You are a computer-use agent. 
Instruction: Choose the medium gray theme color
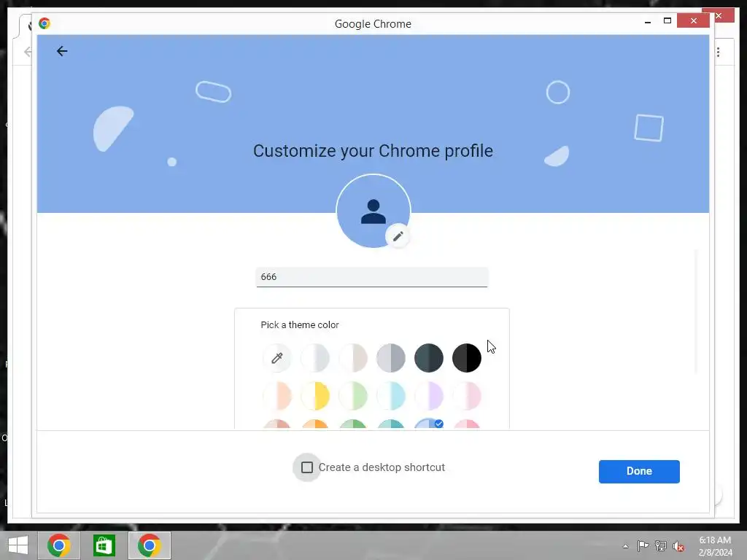[391, 357]
